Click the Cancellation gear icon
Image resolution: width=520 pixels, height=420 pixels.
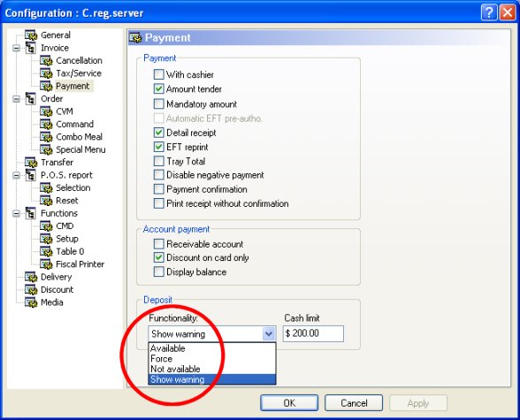point(46,61)
